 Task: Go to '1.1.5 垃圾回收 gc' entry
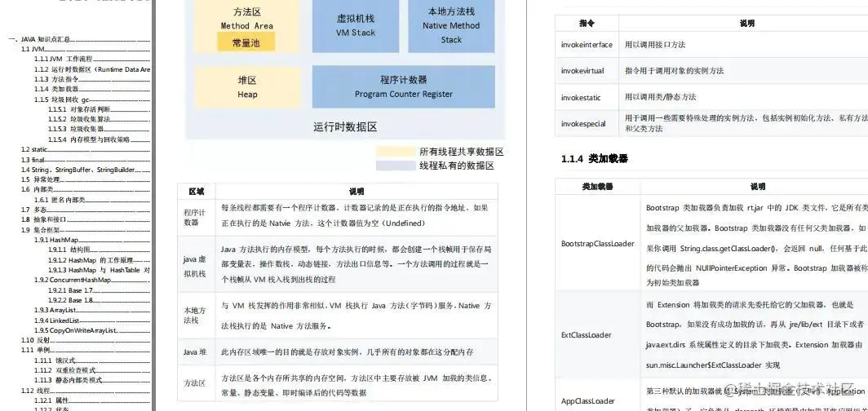pos(92,99)
